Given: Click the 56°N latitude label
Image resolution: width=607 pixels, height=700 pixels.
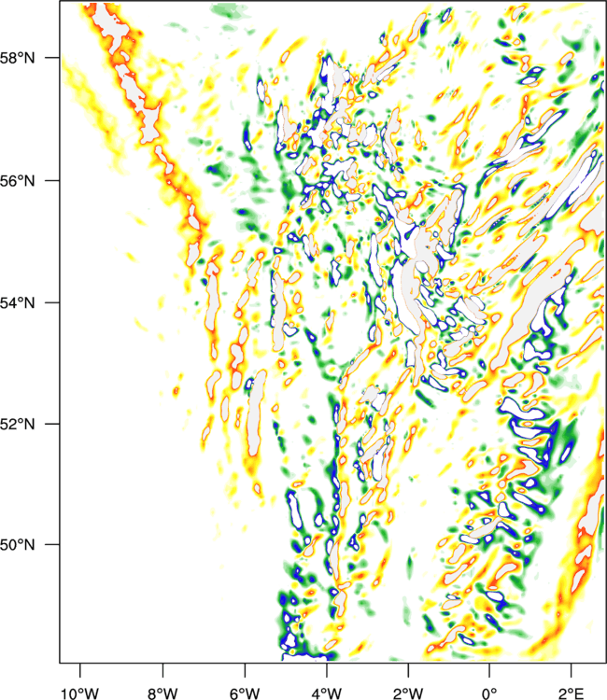Looking at the screenshot, I should pos(17,181).
